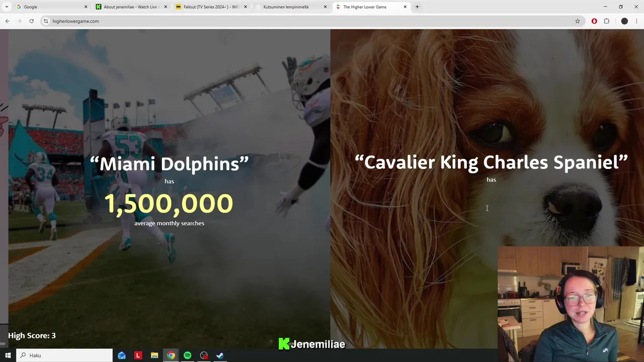Click the Chrome taskbar icon

click(171, 355)
